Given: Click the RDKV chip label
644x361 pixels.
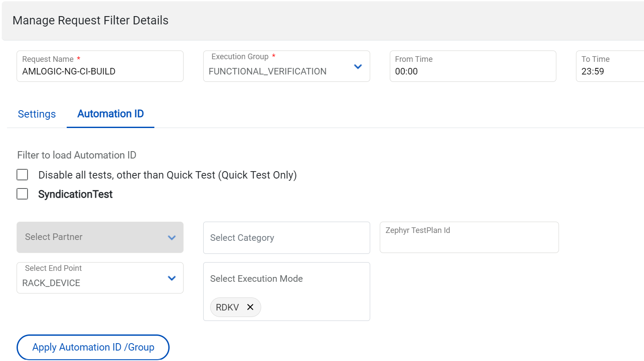Looking at the screenshot, I should [x=227, y=307].
